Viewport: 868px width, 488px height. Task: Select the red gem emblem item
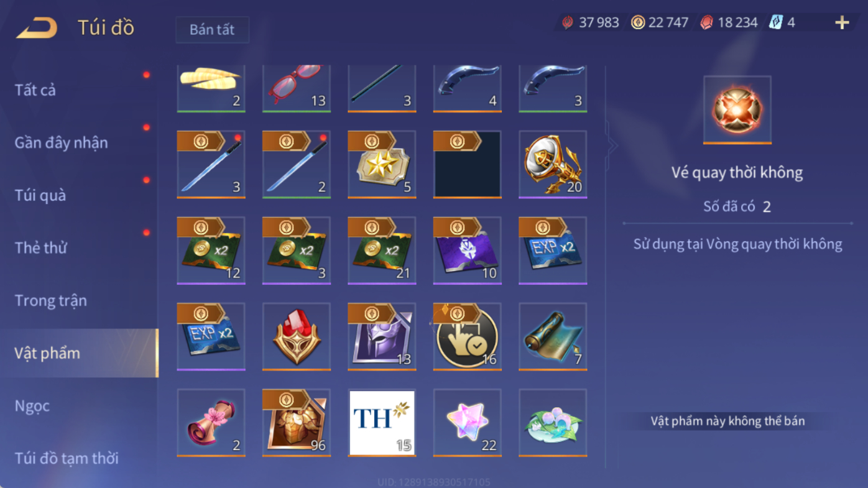(297, 337)
